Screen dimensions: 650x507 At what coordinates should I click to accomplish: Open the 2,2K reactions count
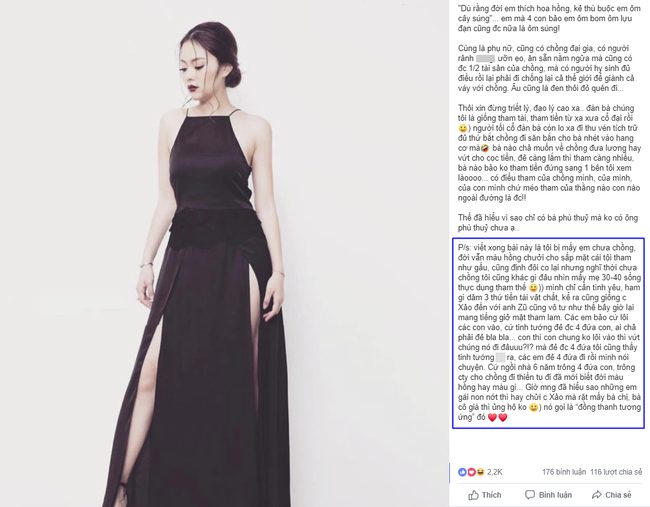click(495, 472)
